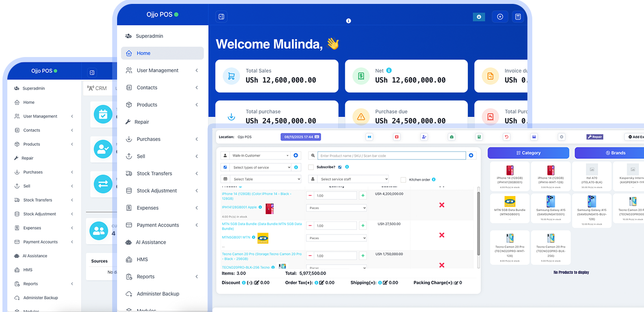The width and height of the screenshot is (644, 312).
Task: Click the blue plus icon beside product search field
Action: click(x=471, y=156)
